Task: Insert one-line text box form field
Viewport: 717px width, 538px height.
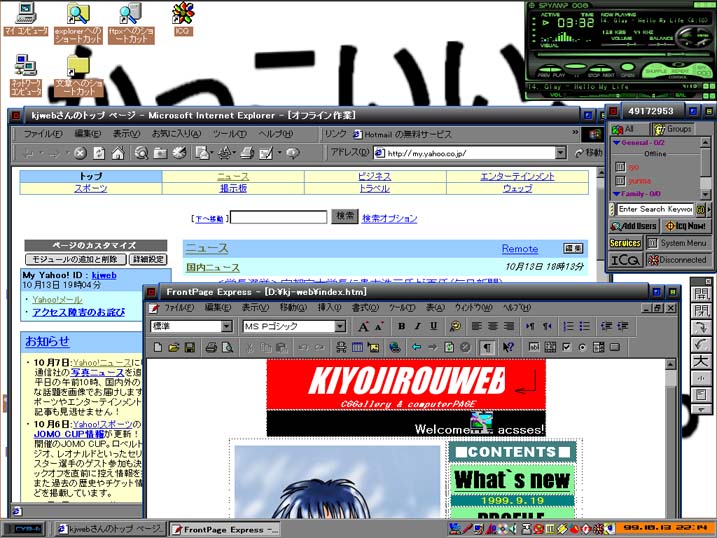Action: tap(534, 347)
